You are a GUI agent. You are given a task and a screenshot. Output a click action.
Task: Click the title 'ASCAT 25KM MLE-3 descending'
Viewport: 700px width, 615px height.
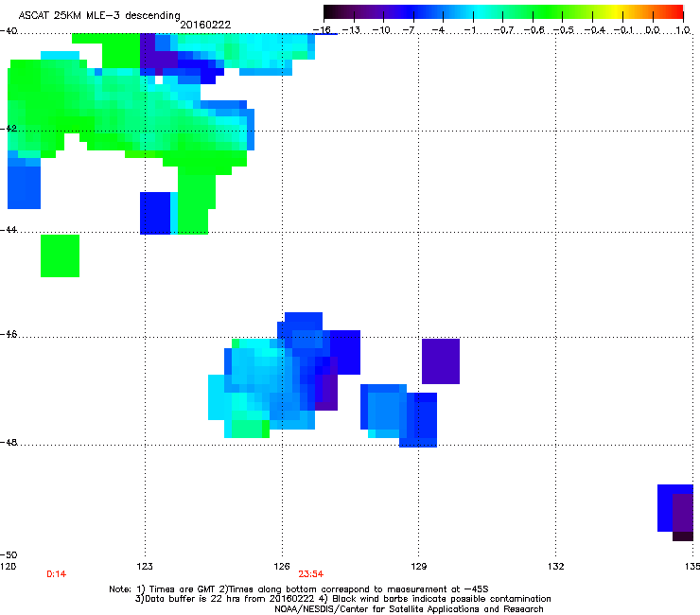click(99, 15)
